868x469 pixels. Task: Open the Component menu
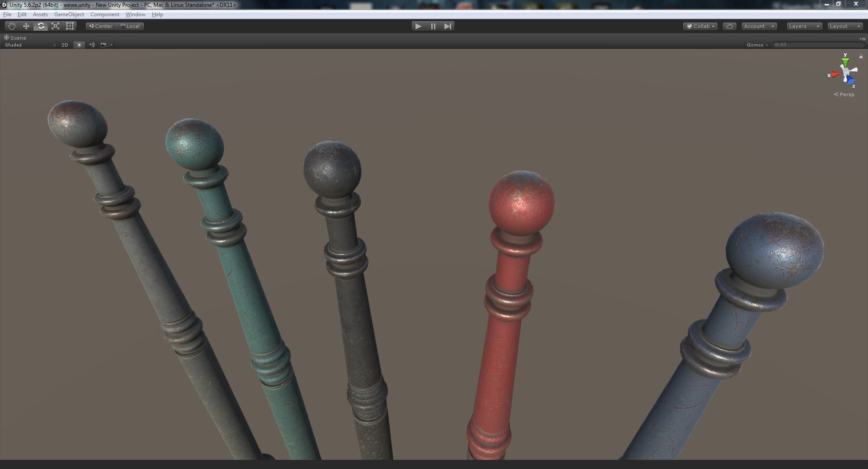coord(105,14)
